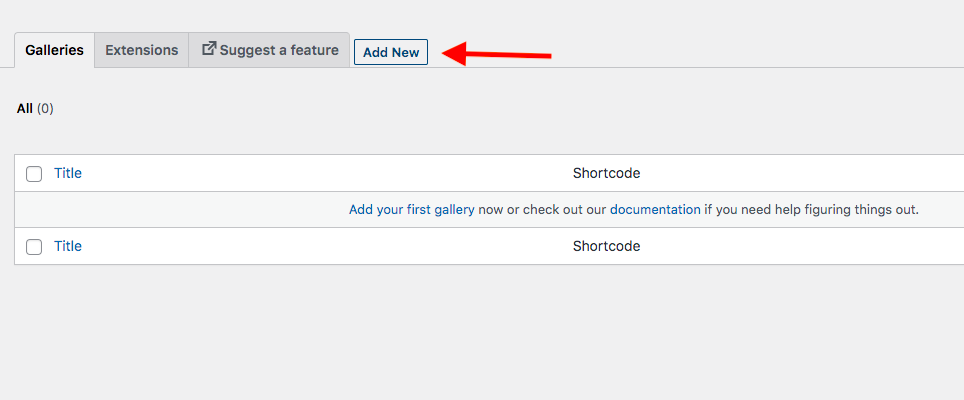Click the (0) count next to All
The image size is (964, 400).
45,109
